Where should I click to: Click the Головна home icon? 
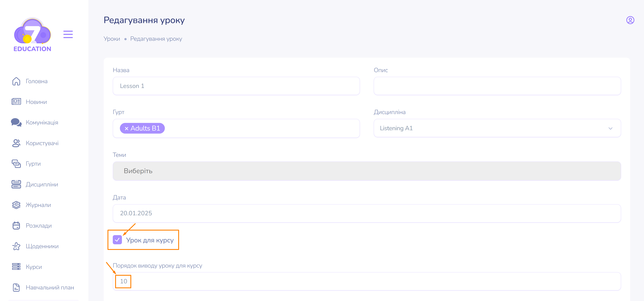[x=16, y=81]
